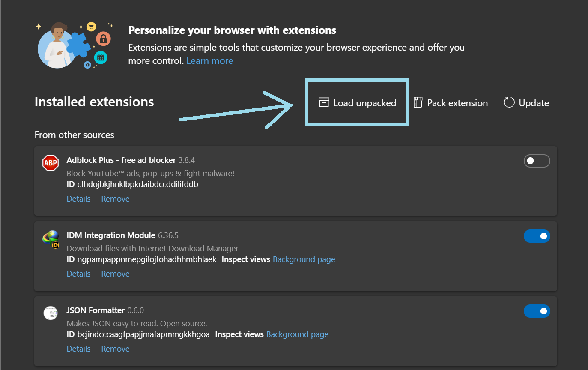Viewport: 588px width, 370px height.
Task: Click the Update refresh icon
Action: (509, 103)
